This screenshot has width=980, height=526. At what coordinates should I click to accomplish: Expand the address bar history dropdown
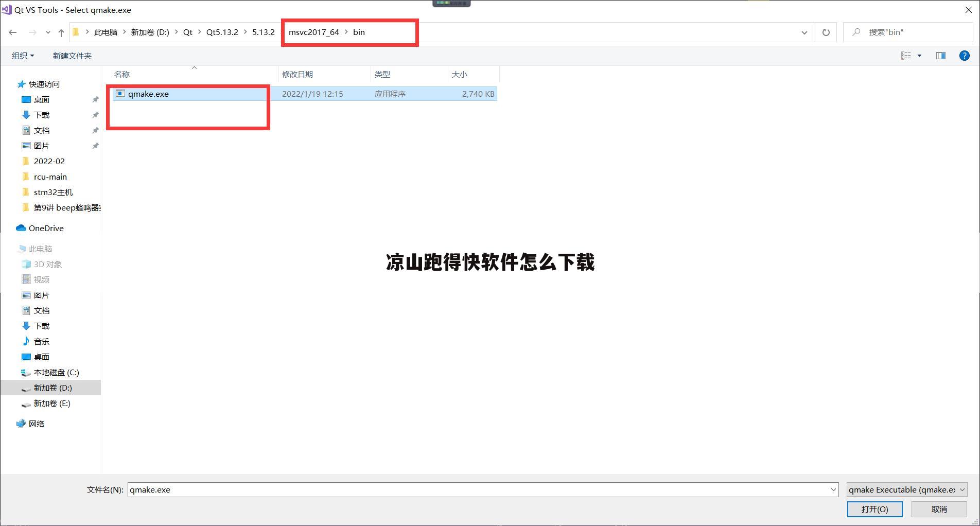pyautogui.click(x=804, y=32)
